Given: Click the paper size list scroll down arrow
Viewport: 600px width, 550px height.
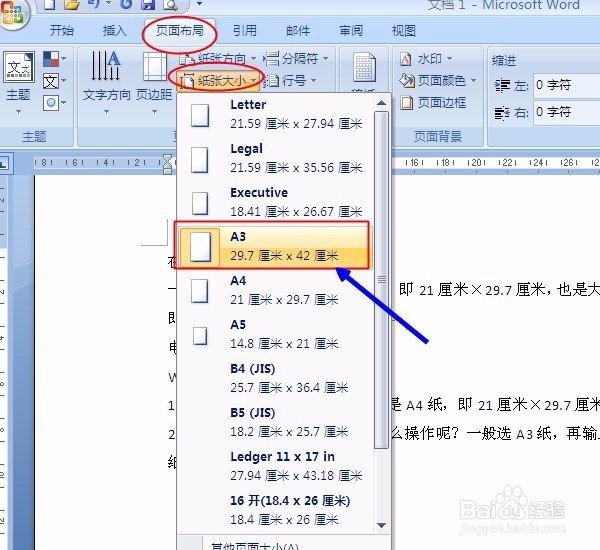Looking at the screenshot, I should point(381,526).
